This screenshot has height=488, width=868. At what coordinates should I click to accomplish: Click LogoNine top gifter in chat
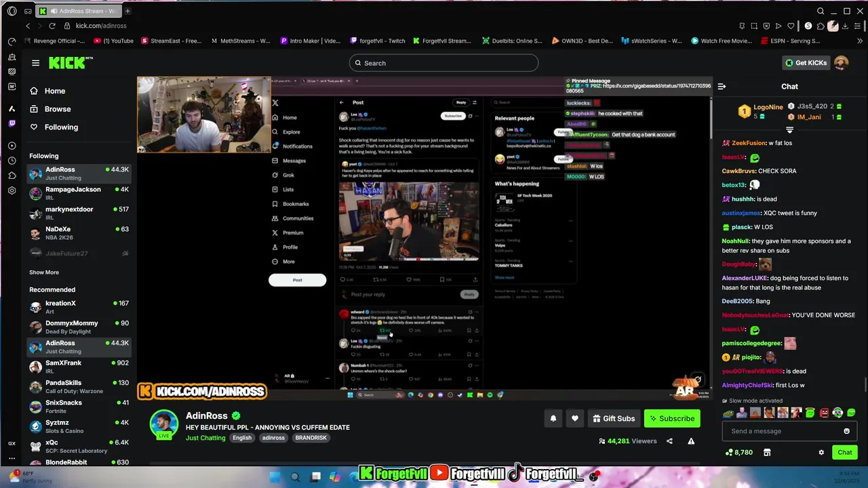[x=761, y=111]
